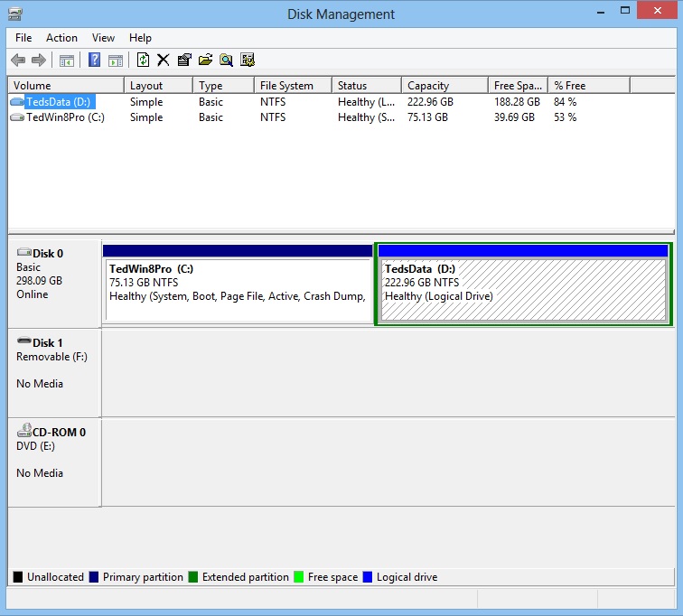
Task: Click the Back arrow in the toolbar
Action: (x=18, y=61)
